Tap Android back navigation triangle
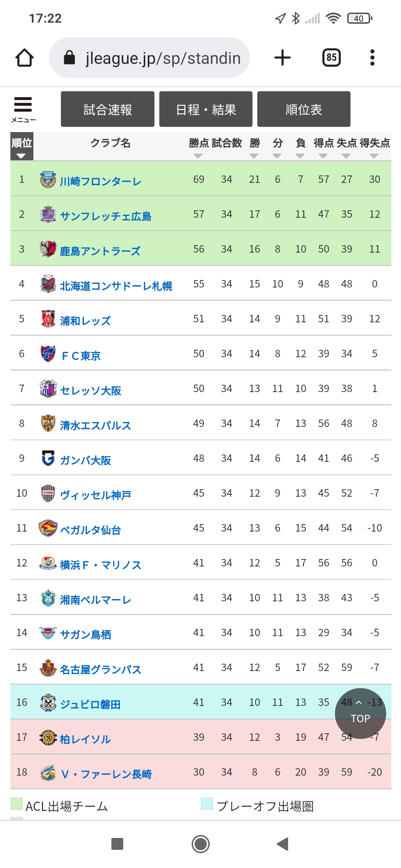The width and height of the screenshot is (401, 868). pos(283,844)
